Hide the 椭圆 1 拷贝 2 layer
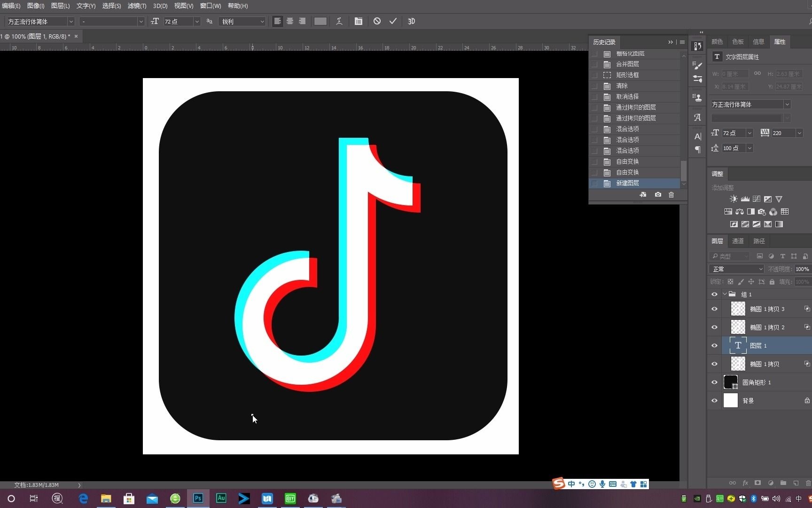The width and height of the screenshot is (812, 508). click(x=715, y=327)
